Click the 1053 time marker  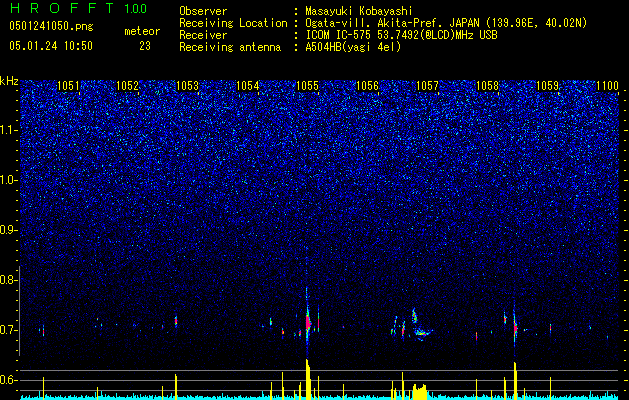tap(187, 85)
